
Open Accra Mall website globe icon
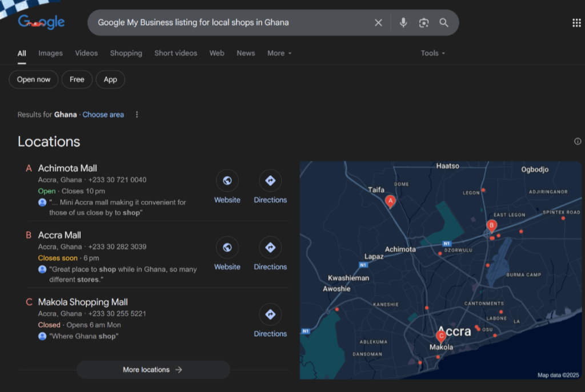(x=227, y=248)
